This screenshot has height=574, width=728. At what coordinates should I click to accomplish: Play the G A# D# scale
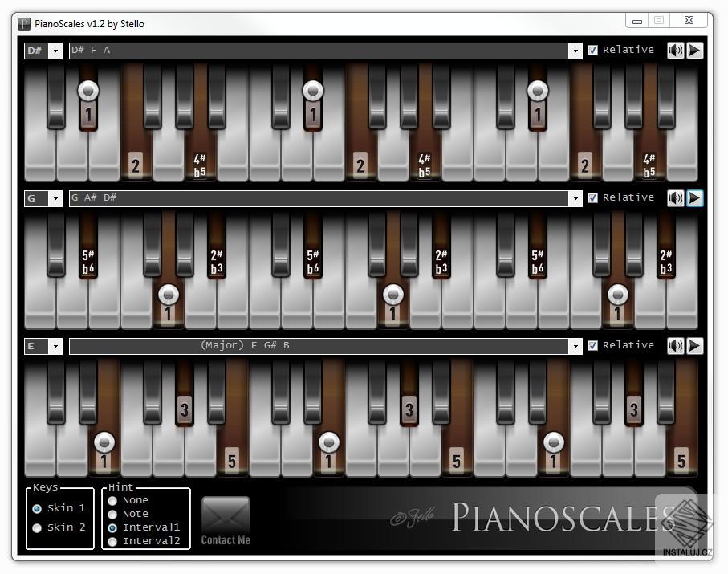pyautogui.click(x=694, y=198)
